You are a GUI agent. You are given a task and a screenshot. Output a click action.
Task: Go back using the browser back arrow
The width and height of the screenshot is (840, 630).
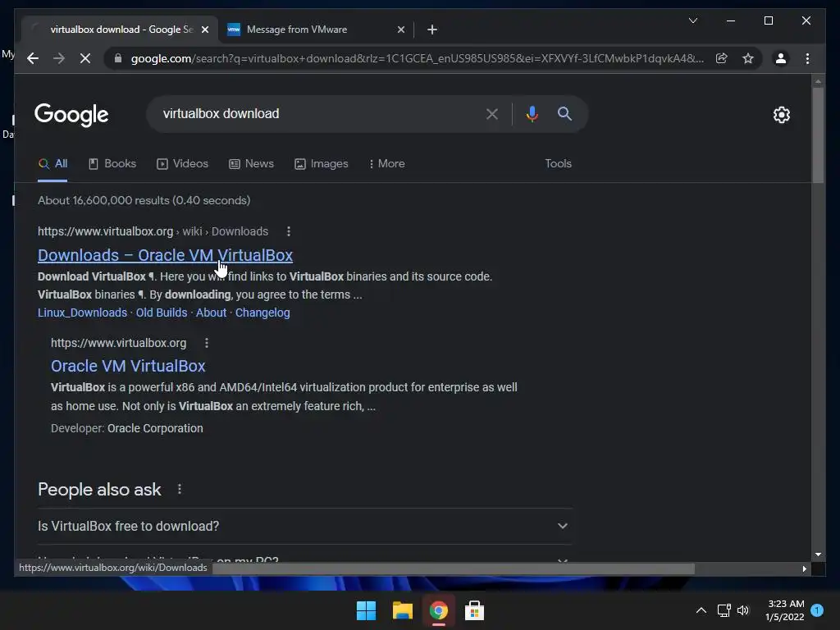pyautogui.click(x=33, y=58)
